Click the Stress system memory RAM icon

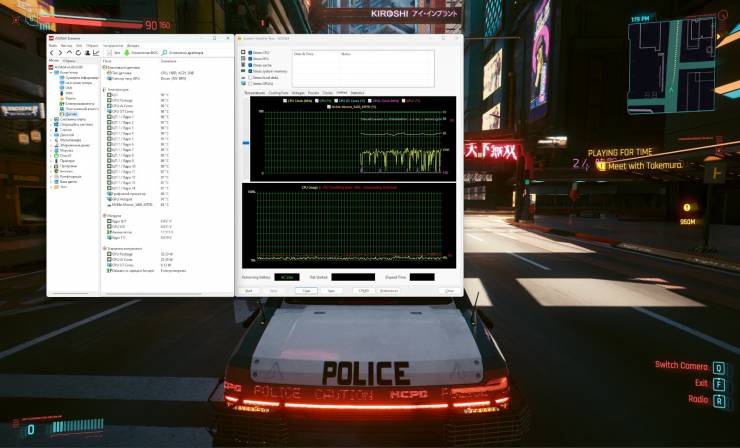click(243, 71)
